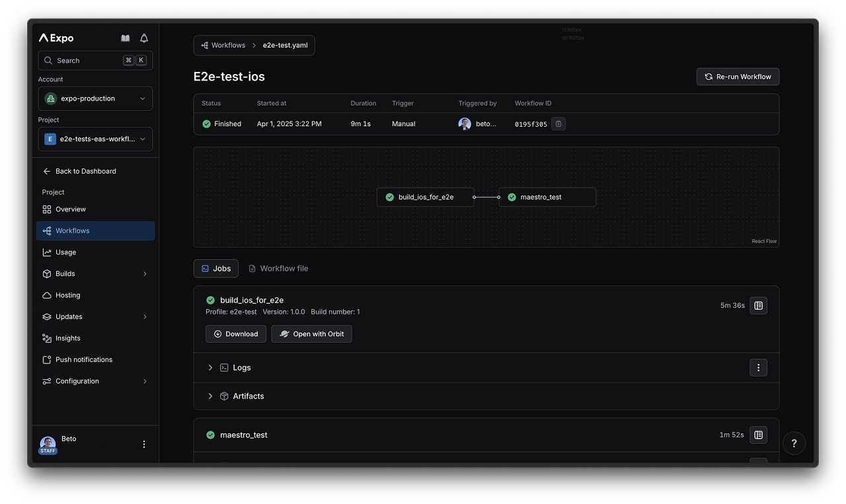Open the expo-production account dropdown

95,98
